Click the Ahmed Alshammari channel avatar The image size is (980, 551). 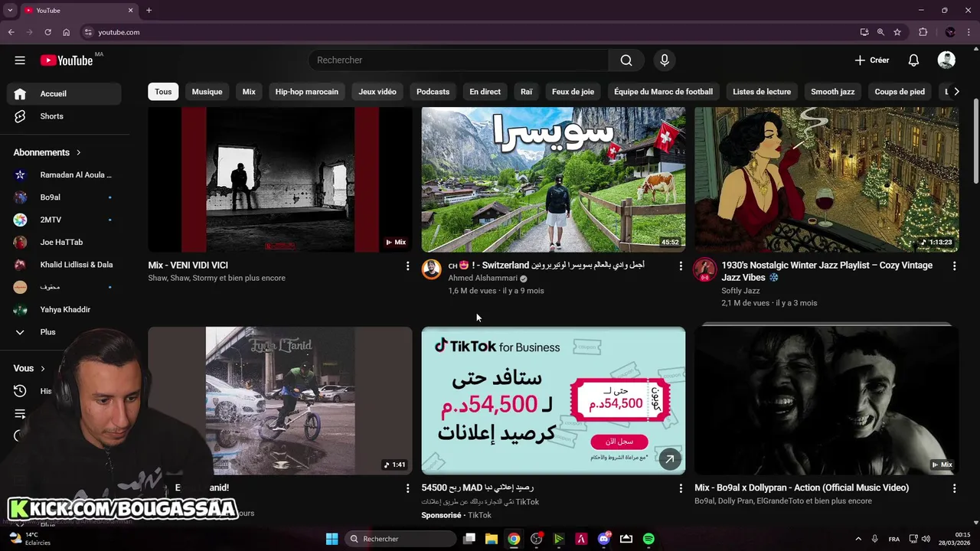click(x=432, y=269)
